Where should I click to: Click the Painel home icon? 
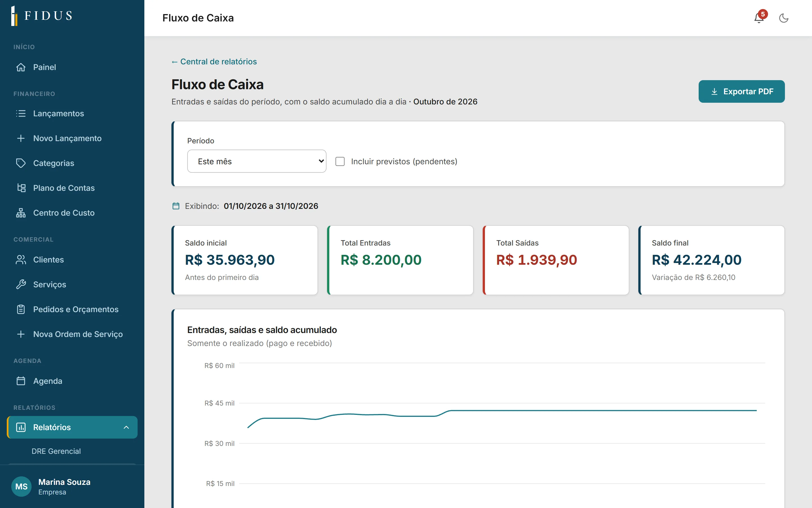pyautogui.click(x=21, y=67)
